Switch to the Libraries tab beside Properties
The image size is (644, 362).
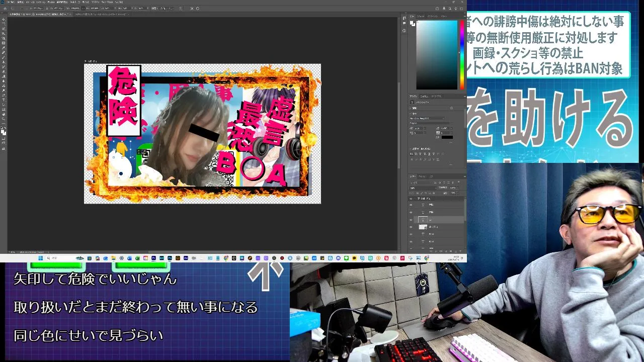click(437, 96)
